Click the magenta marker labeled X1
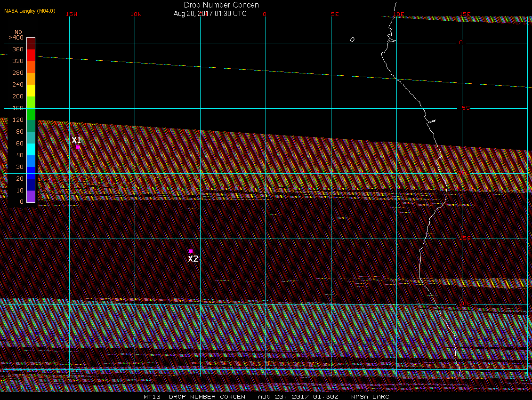 (78, 147)
